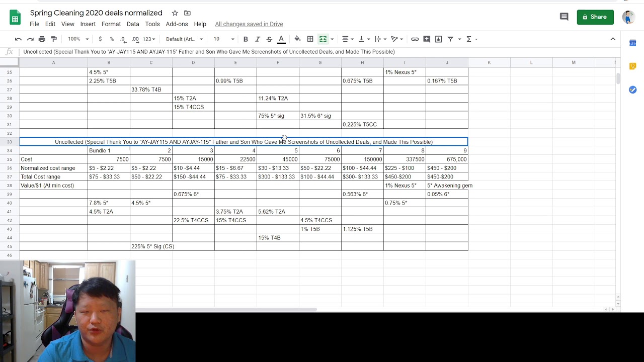
Task: Rename the document title
Action: [96, 13]
